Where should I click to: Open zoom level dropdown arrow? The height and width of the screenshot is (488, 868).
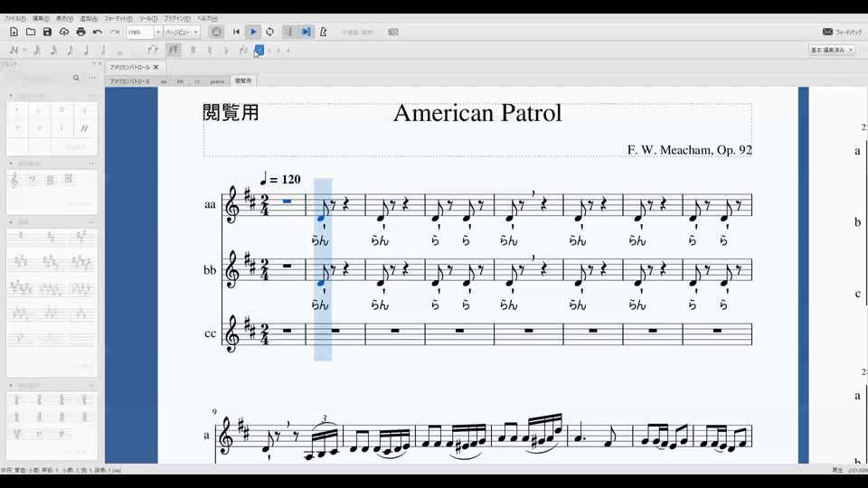157,33
